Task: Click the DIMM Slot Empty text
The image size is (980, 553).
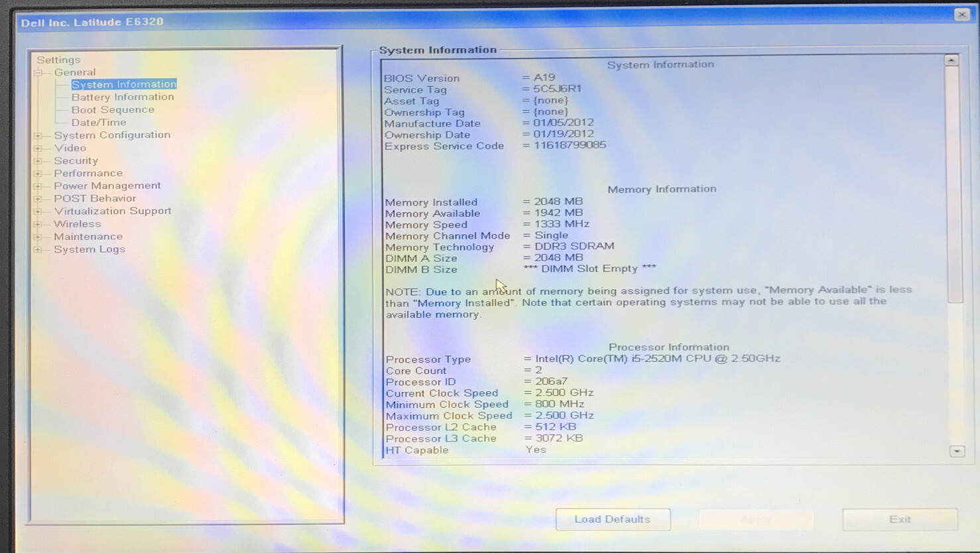Action: coord(590,269)
